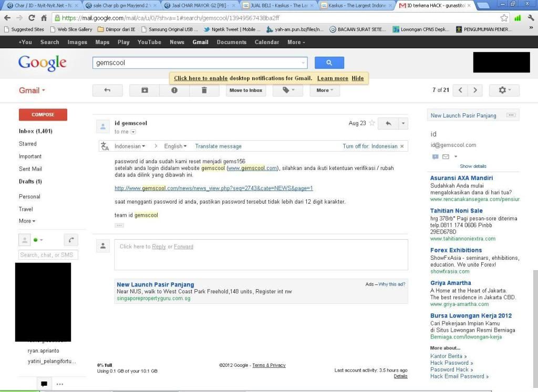This screenshot has height=392, width=538.
Task: Click Translate message link
Action: click(218, 146)
